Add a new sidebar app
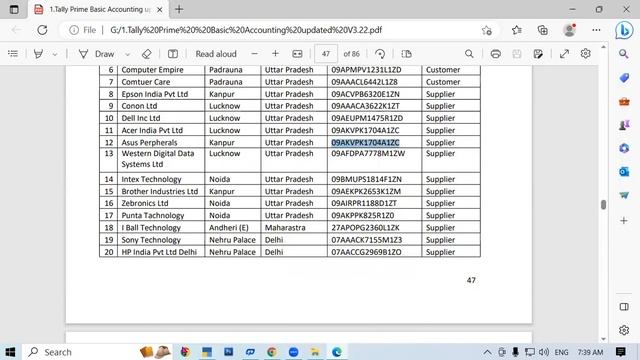This screenshot has width=640, height=360. coord(624,221)
